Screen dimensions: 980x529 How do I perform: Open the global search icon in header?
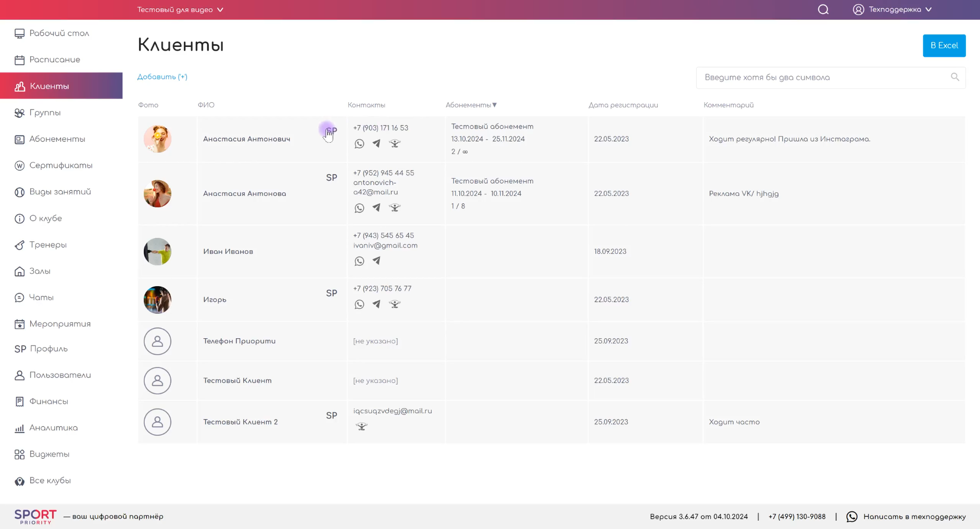pos(823,10)
